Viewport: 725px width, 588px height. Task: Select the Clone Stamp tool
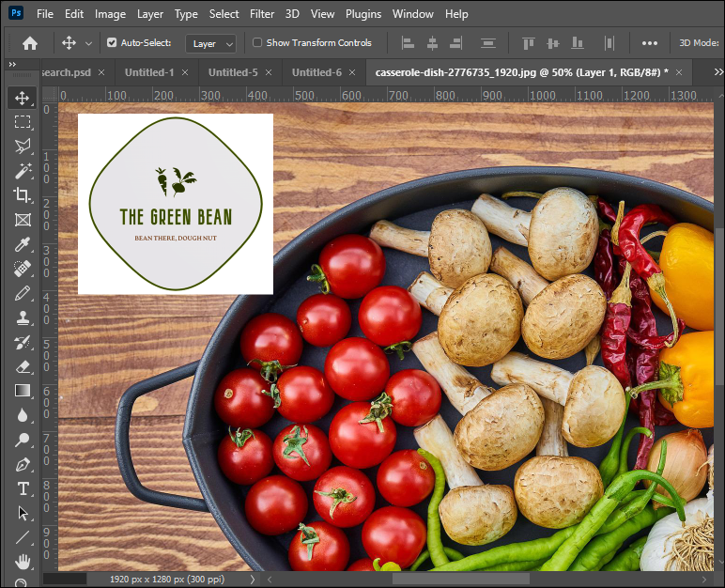click(22, 317)
